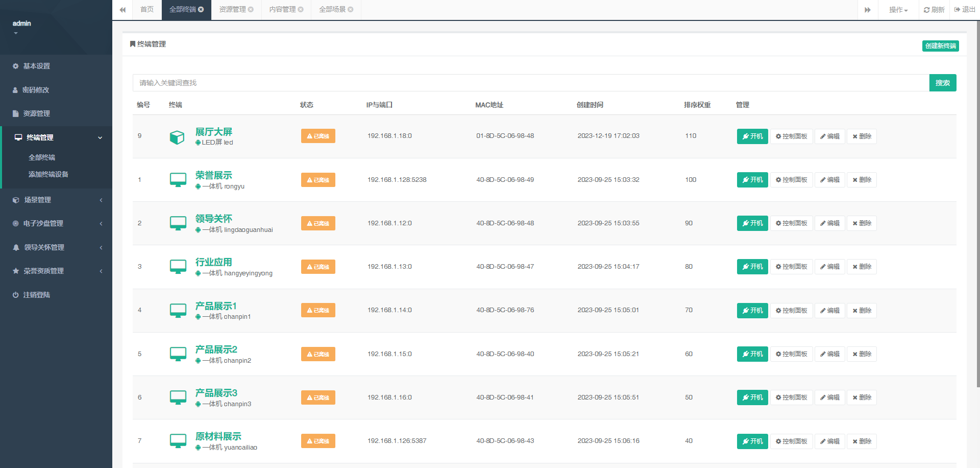
Task: Expand the 领导关怀管理 sidebar menu
Action: (x=56, y=247)
